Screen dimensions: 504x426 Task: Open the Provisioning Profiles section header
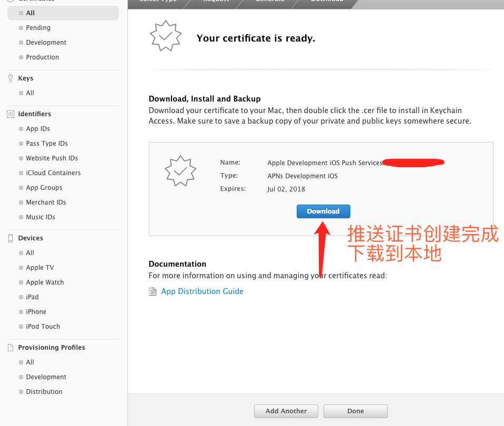(52, 348)
